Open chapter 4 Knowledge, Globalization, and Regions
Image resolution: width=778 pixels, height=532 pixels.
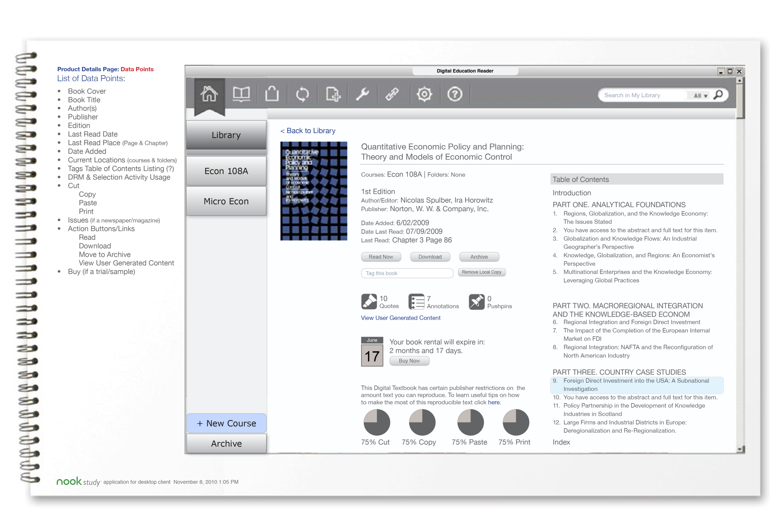click(633, 259)
